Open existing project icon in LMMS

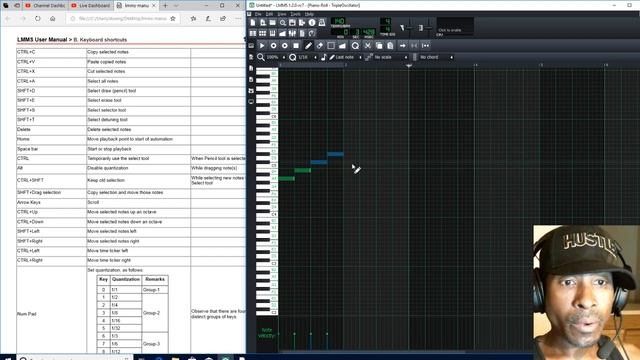click(273, 23)
